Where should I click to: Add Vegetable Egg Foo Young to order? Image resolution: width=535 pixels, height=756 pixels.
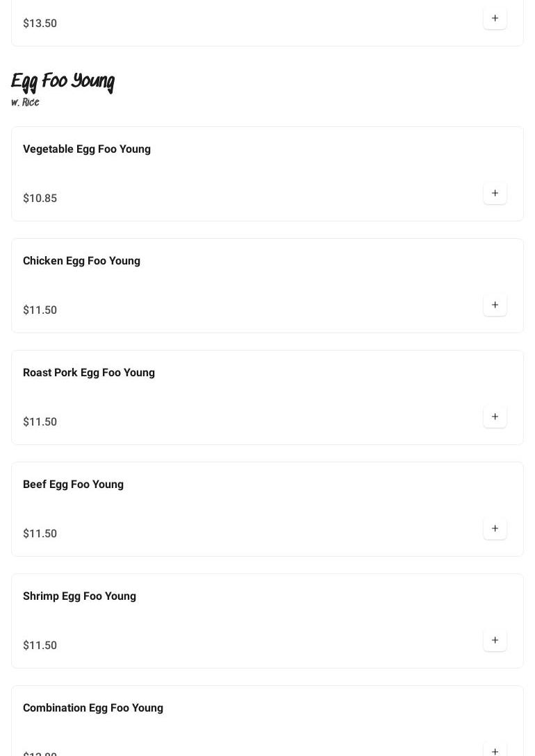[x=495, y=193]
